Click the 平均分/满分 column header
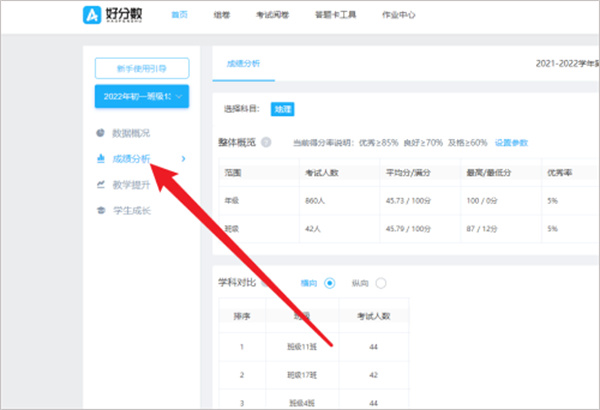 coord(408,173)
